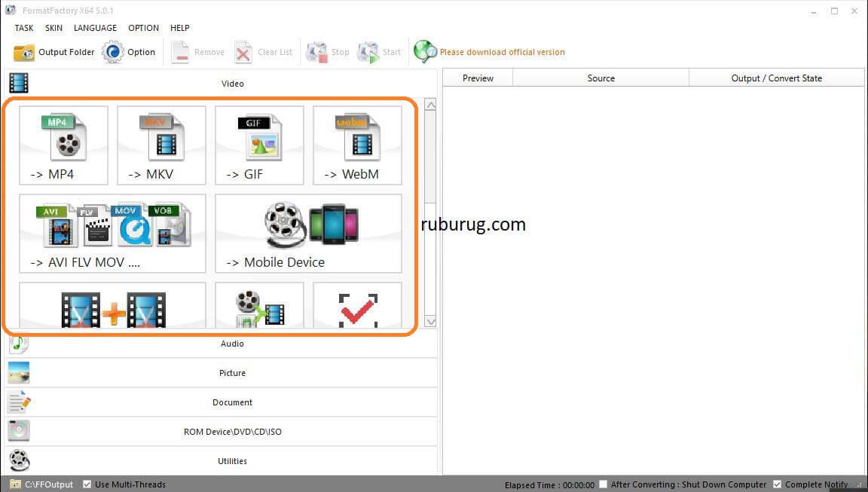This screenshot has height=492, width=868.
Task: Choose the -> MP4 conversion tile
Action: pyautogui.click(x=63, y=145)
